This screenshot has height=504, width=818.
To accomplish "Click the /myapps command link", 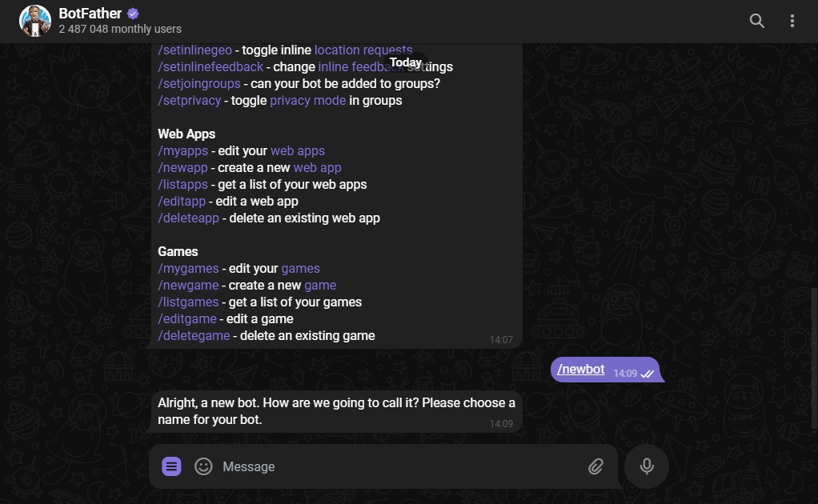I will click(182, 151).
